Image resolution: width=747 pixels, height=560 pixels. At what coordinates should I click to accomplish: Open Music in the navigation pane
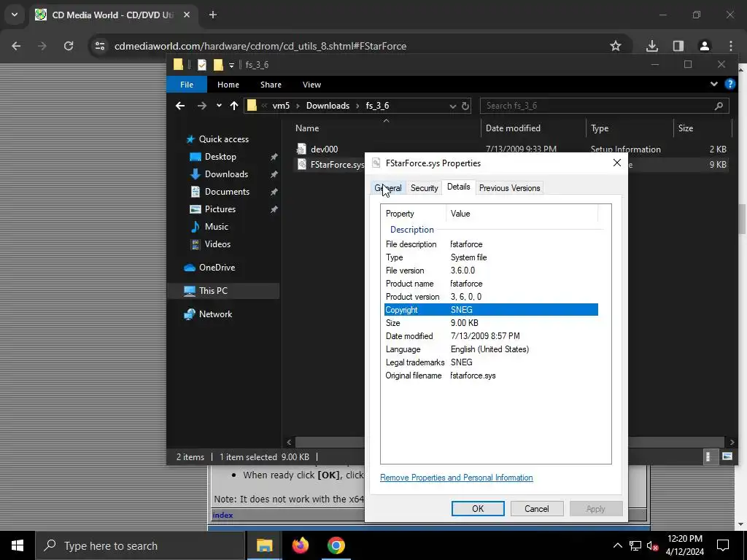coord(216,227)
